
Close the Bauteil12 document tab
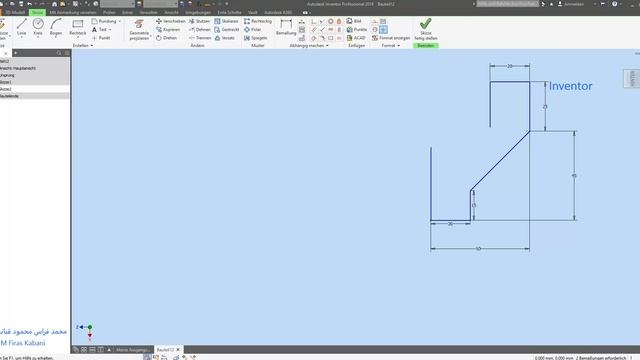click(178, 350)
